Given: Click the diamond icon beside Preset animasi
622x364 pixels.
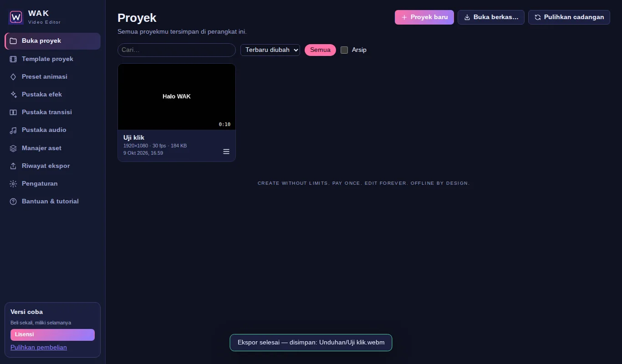Looking at the screenshot, I should (13, 77).
